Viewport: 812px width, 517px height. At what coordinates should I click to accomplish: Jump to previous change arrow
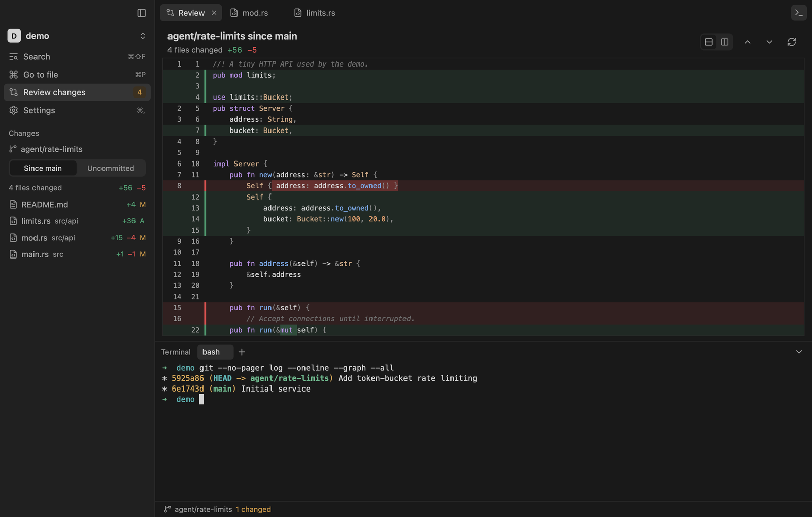tap(747, 42)
